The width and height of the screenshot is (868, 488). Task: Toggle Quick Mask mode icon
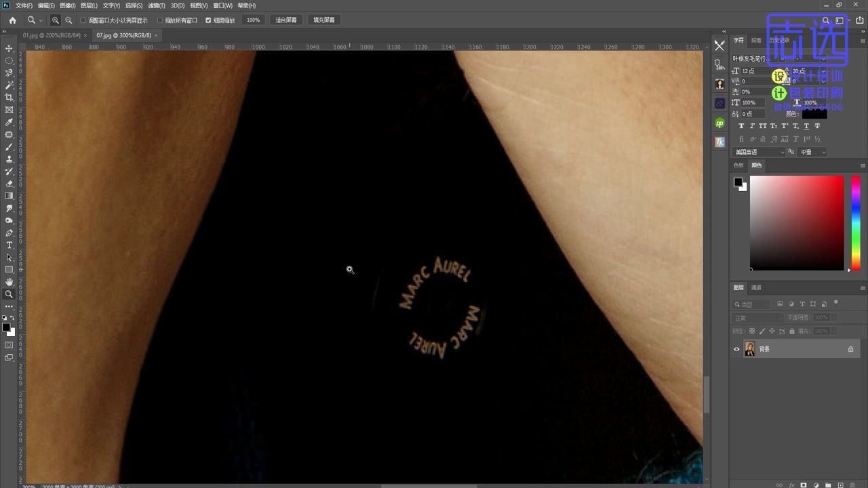click(9, 345)
